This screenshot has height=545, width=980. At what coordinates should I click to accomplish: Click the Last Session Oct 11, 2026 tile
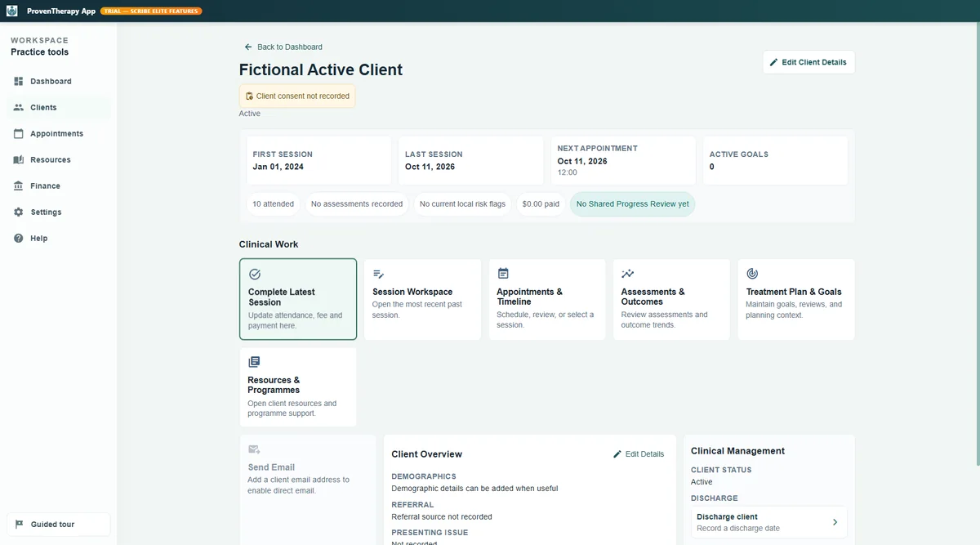pos(471,160)
